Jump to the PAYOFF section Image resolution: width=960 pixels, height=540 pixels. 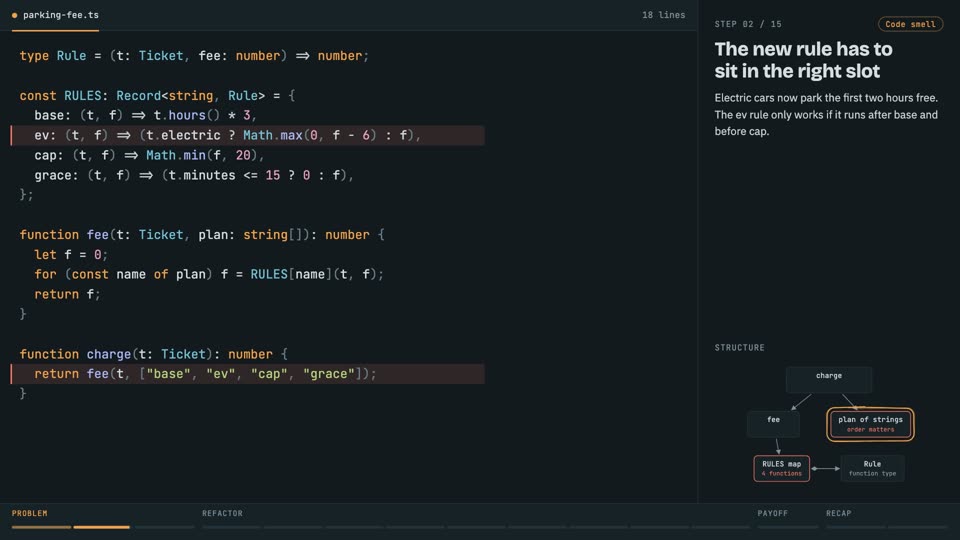(773, 513)
